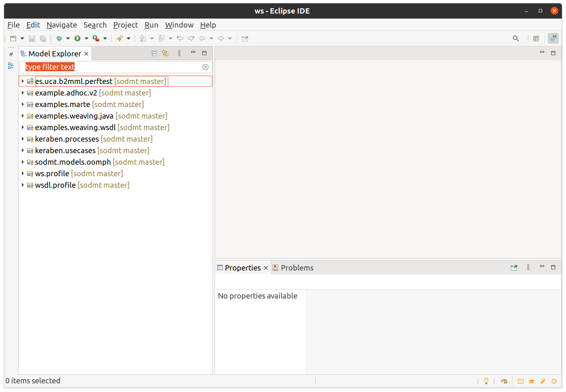The height and width of the screenshot is (392, 566).
Task: Clear the filter text field
Action: click(x=206, y=67)
